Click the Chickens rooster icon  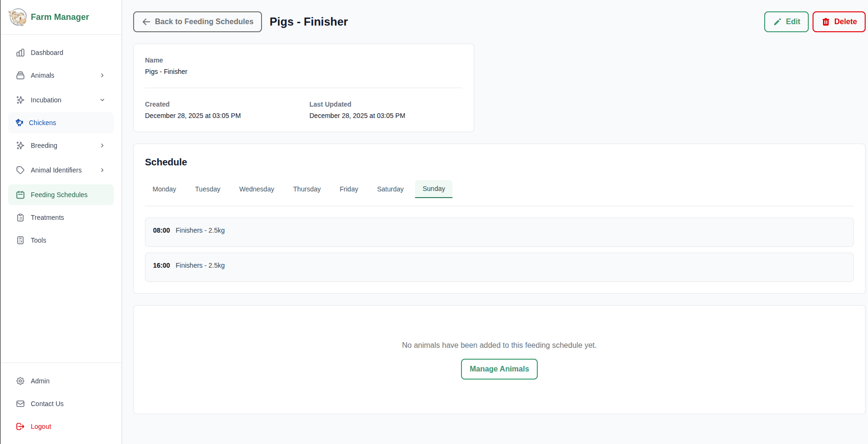click(x=19, y=122)
